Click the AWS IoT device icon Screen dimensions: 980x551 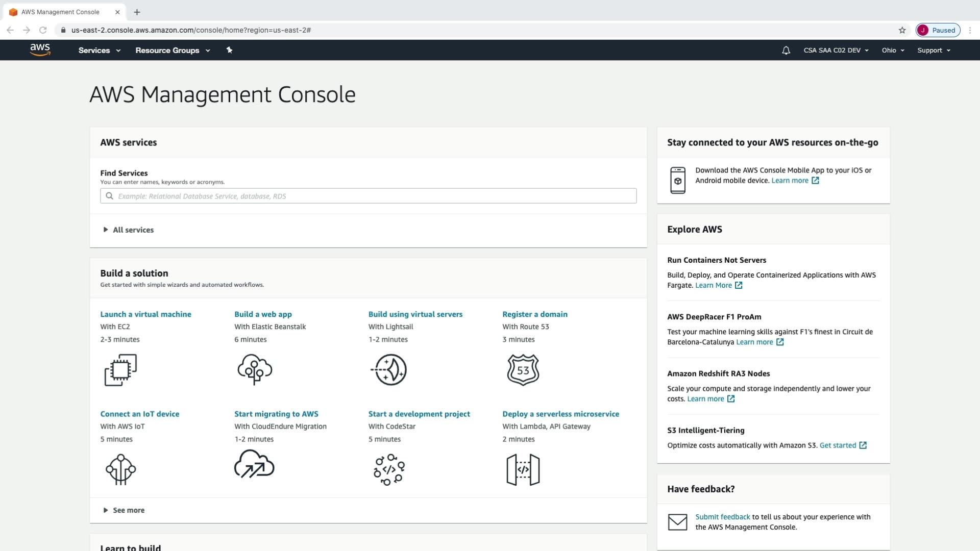tap(120, 469)
